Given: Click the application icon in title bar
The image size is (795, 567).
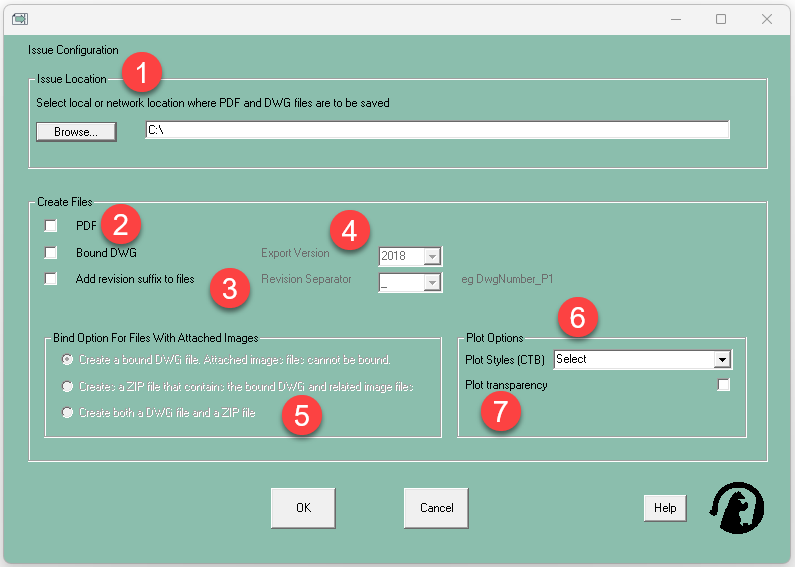Looking at the screenshot, I should 19,19.
